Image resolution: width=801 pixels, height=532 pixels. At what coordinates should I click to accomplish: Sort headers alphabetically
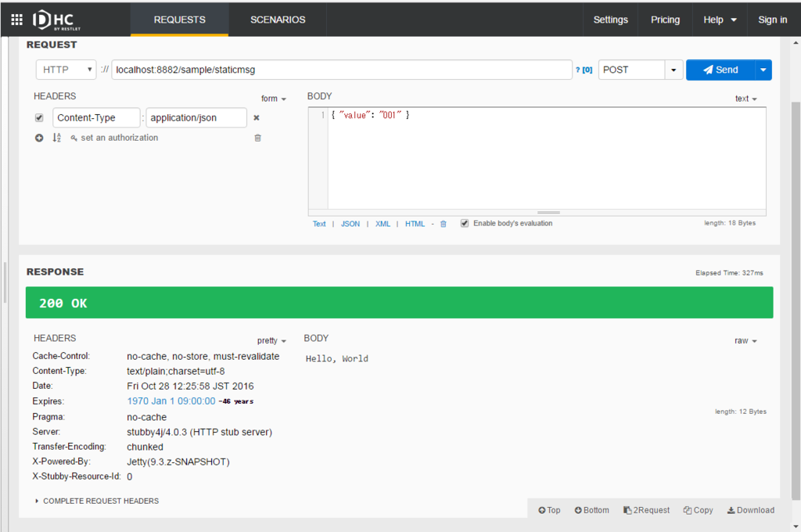point(56,138)
